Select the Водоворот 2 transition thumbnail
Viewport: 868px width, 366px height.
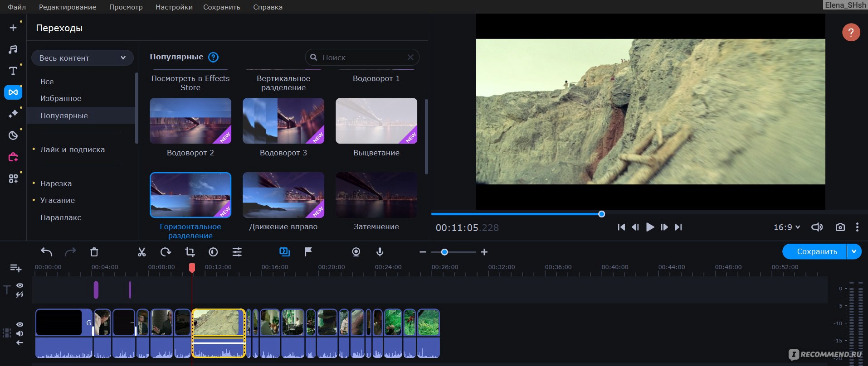(x=190, y=121)
